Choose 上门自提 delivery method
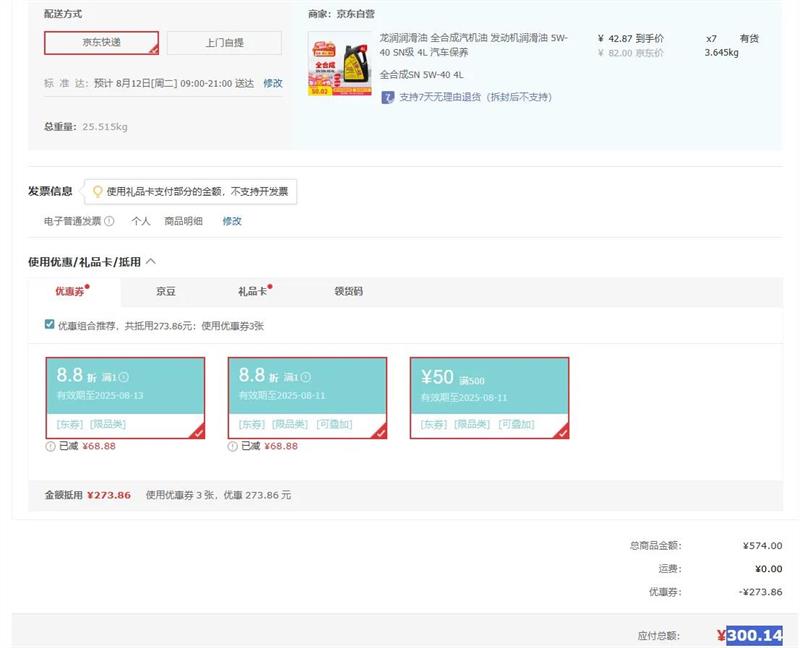The height and width of the screenshot is (648, 800). tap(224, 43)
